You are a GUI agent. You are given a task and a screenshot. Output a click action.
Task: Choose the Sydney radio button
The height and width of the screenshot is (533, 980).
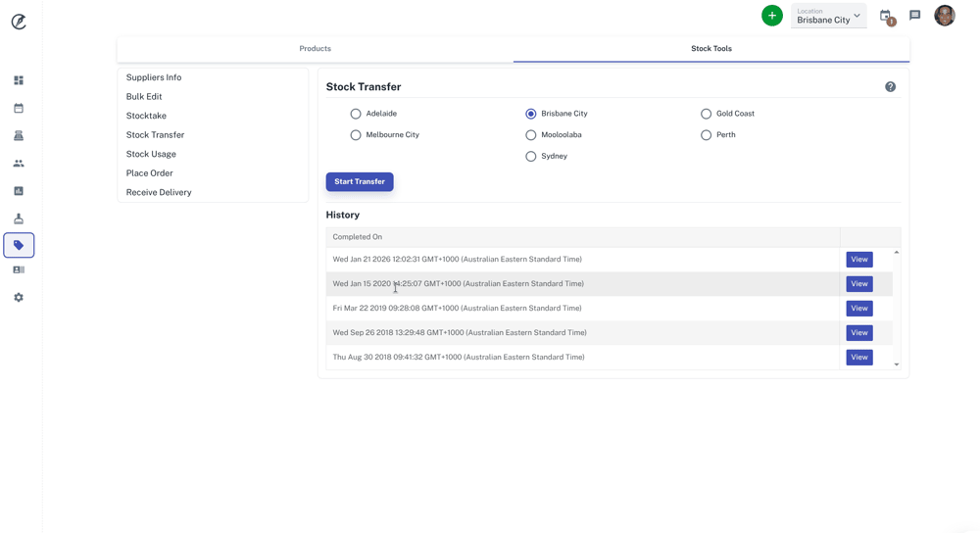point(531,157)
